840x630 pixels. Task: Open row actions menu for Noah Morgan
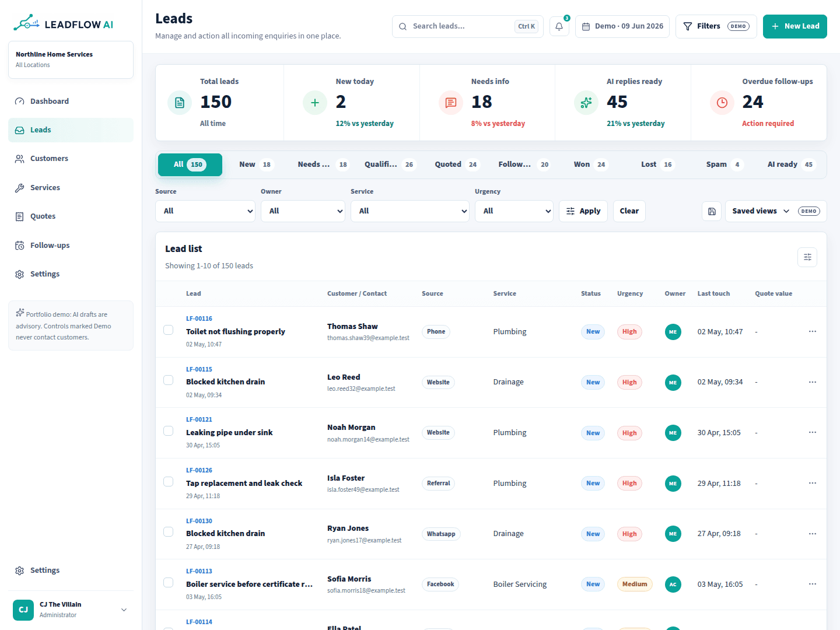[813, 432]
